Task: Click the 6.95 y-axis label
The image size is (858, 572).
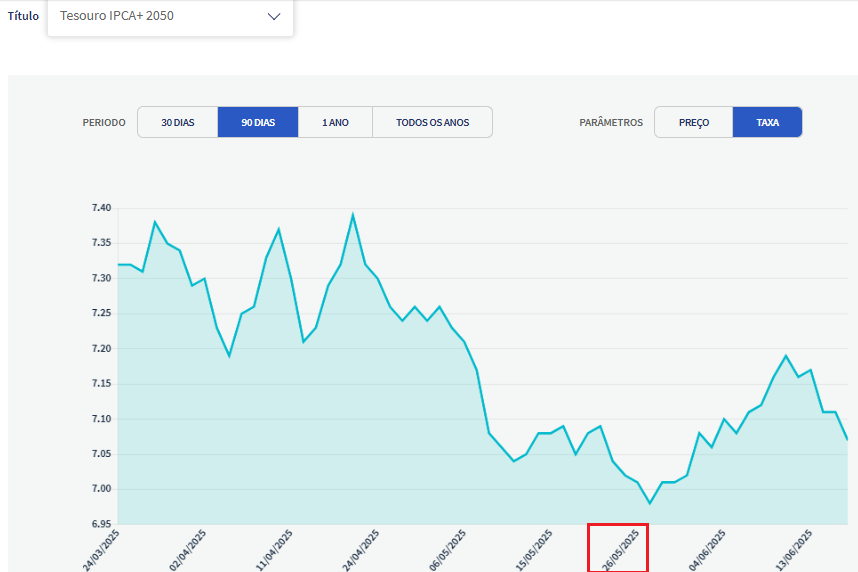Action: [101, 524]
